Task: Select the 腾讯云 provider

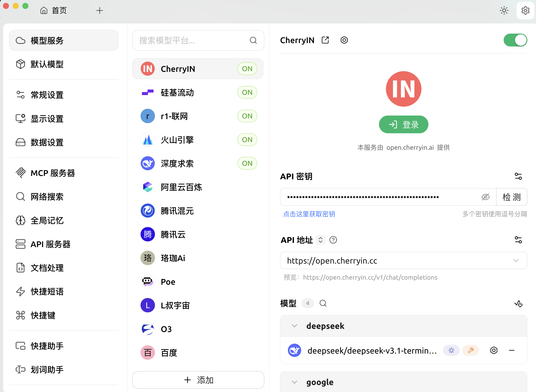Action: coord(198,234)
